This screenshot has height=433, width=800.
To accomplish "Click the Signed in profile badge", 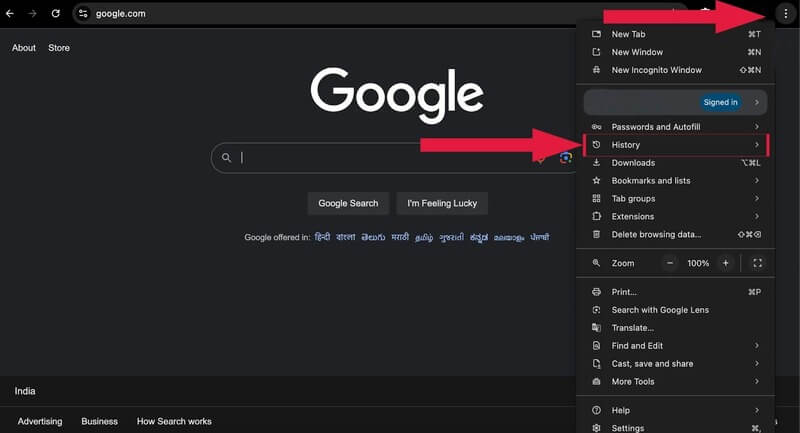I will pos(720,102).
